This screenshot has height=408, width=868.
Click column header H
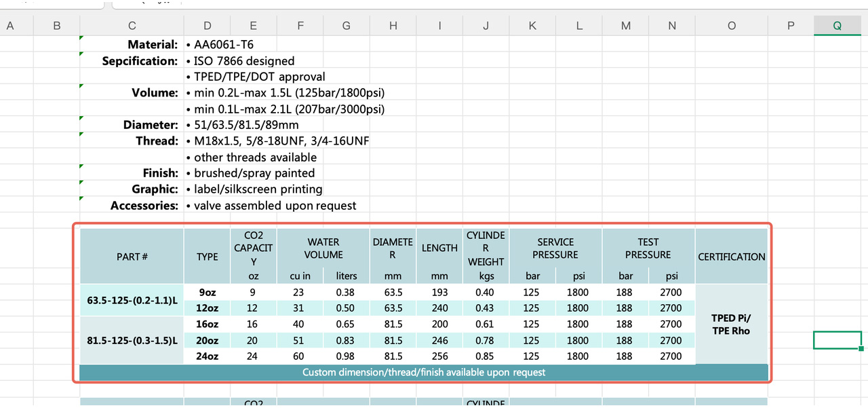[393, 26]
